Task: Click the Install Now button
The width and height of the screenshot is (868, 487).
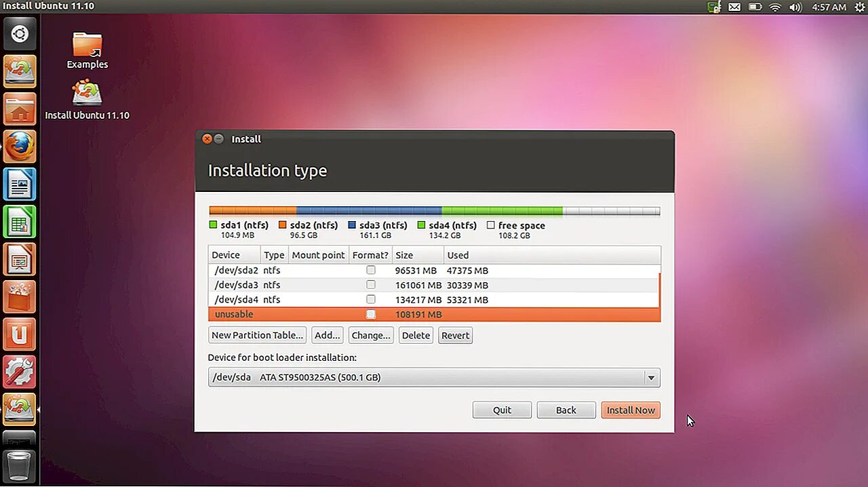Action: [631, 410]
